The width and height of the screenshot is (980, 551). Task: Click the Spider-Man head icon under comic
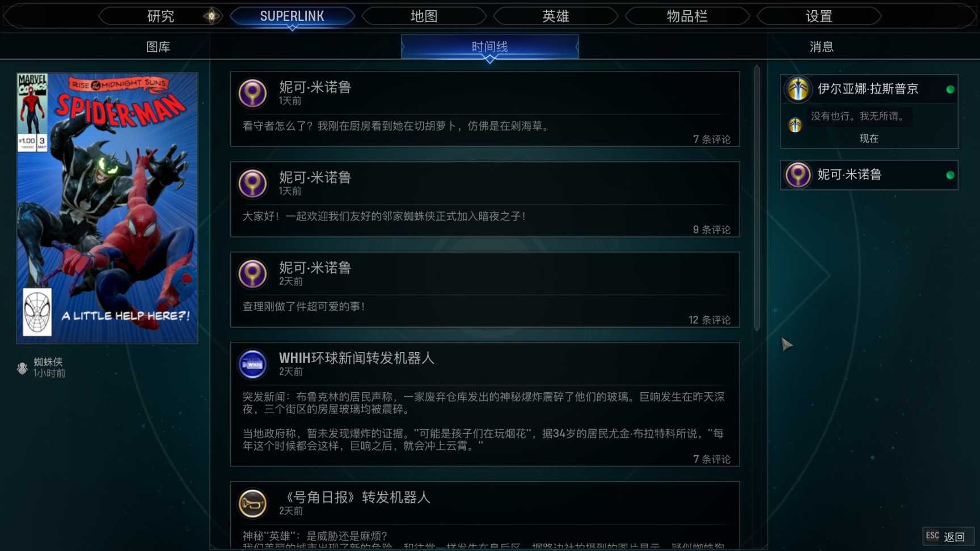click(x=22, y=368)
